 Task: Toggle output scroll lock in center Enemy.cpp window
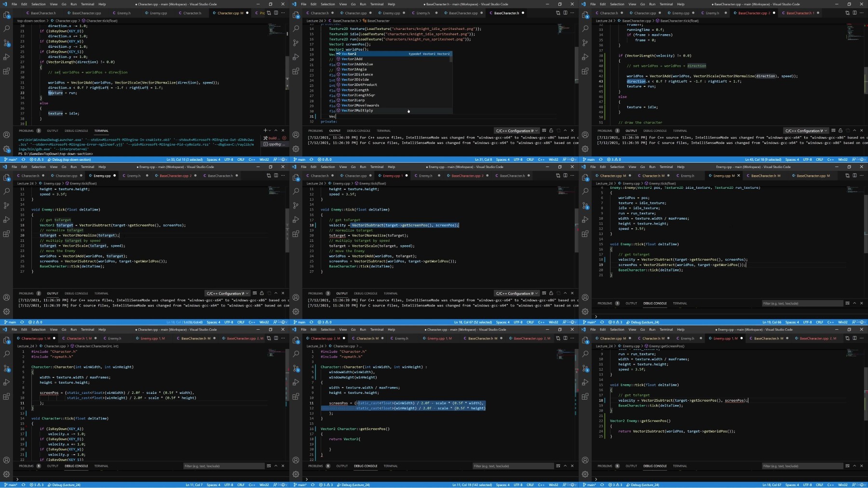(x=551, y=293)
